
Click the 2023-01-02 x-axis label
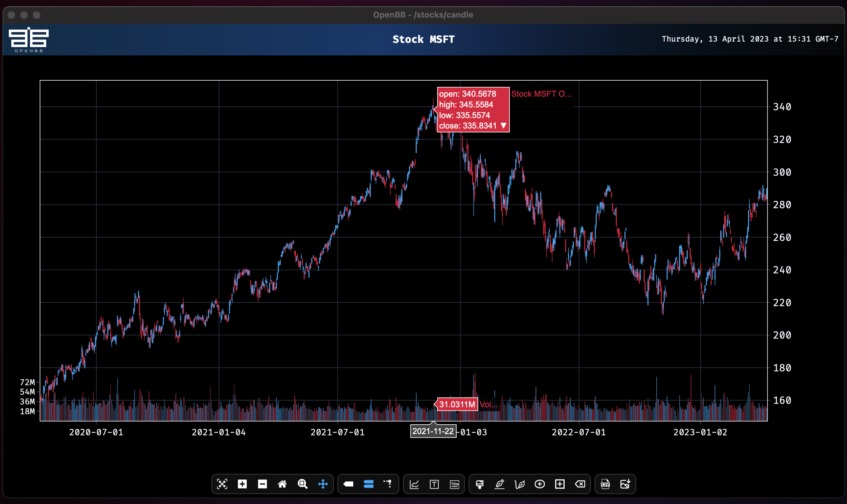[700, 432]
